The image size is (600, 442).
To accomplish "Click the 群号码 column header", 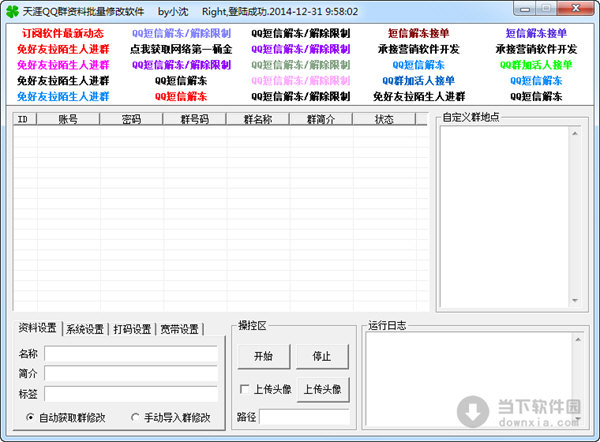I will 195,119.
